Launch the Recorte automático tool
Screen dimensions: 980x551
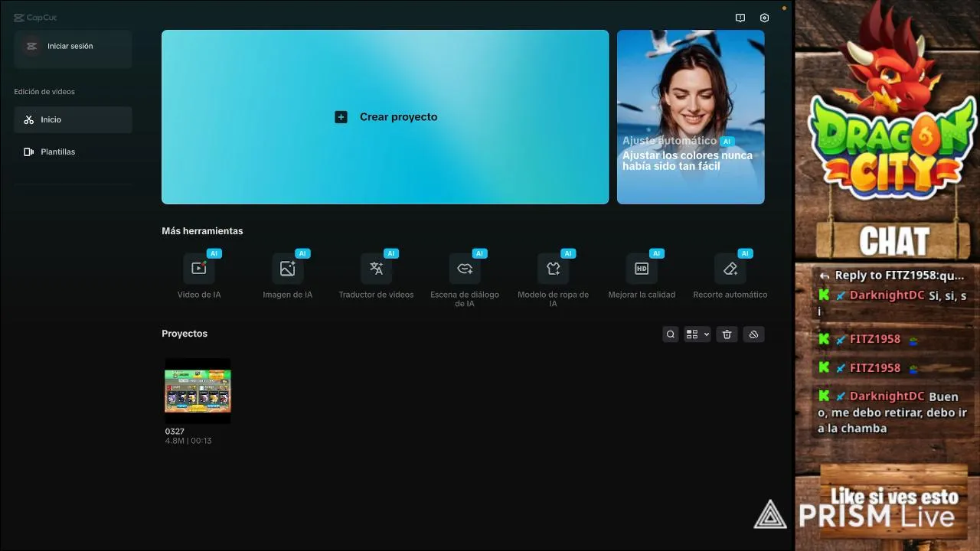730,269
